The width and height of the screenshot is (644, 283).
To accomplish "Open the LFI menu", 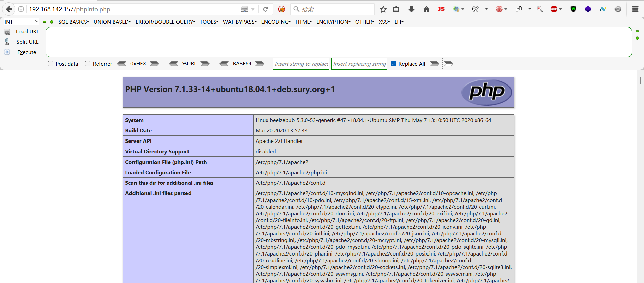I will 399,22.
